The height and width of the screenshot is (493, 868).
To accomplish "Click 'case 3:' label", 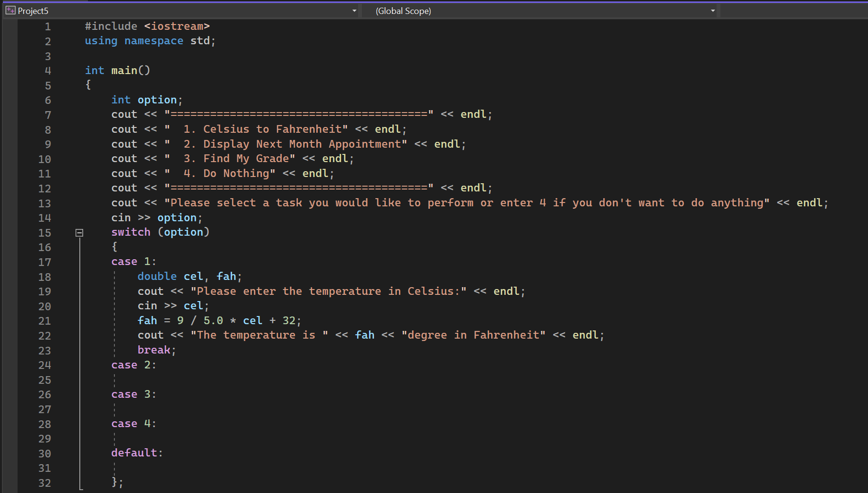I will (134, 394).
